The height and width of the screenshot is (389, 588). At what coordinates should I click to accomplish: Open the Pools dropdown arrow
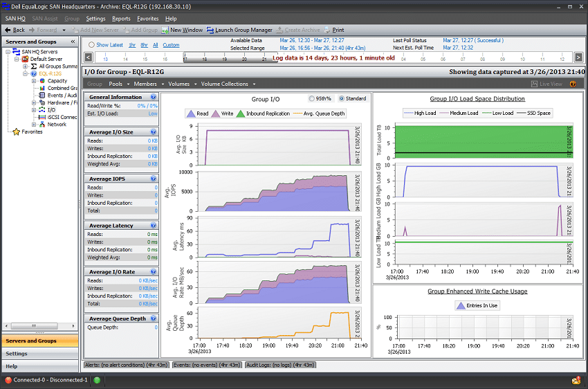128,84
